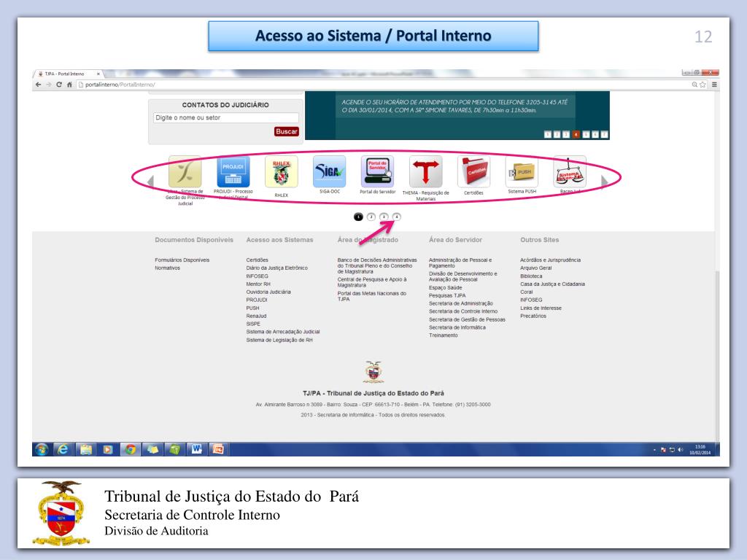This screenshot has width=747, height=560.
Task: Click the Buscar button
Action: pyautogui.click(x=286, y=131)
